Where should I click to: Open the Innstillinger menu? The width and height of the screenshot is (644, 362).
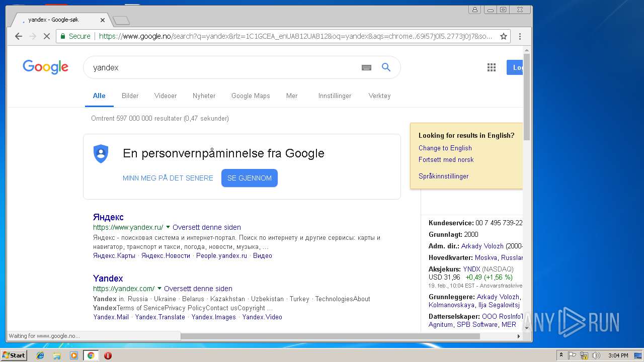click(335, 96)
